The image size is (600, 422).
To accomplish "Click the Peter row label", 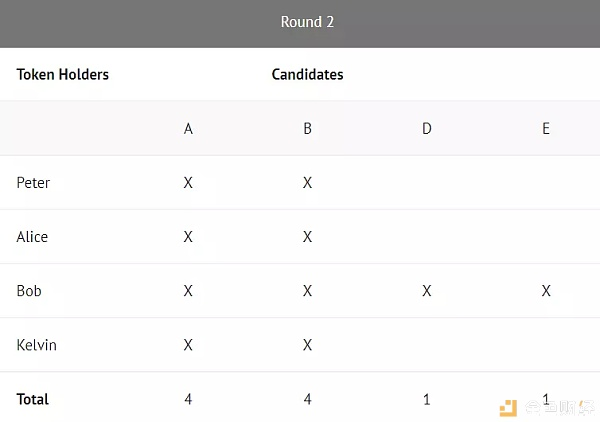I will point(33,182).
